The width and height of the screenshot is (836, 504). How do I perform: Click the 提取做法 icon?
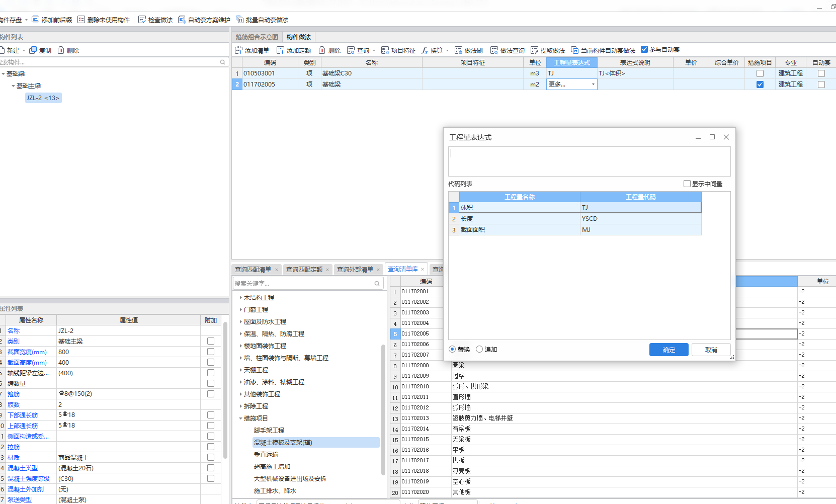click(535, 50)
